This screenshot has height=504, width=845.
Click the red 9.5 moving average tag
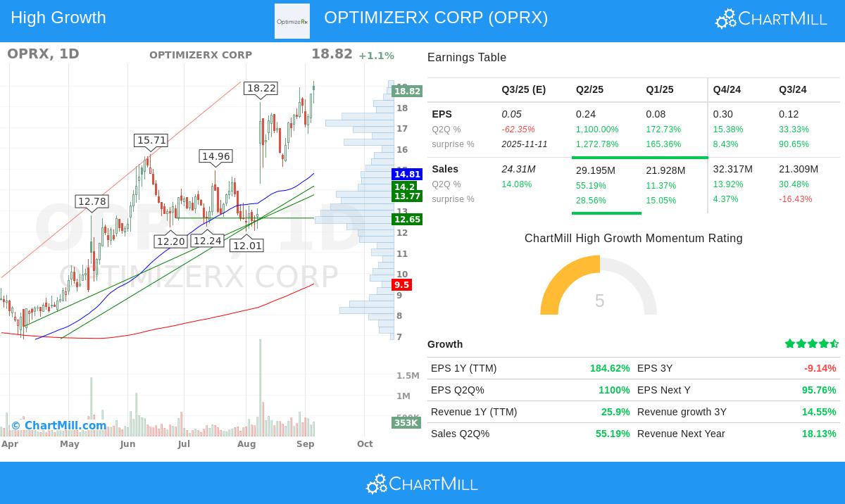click(401, 284)
